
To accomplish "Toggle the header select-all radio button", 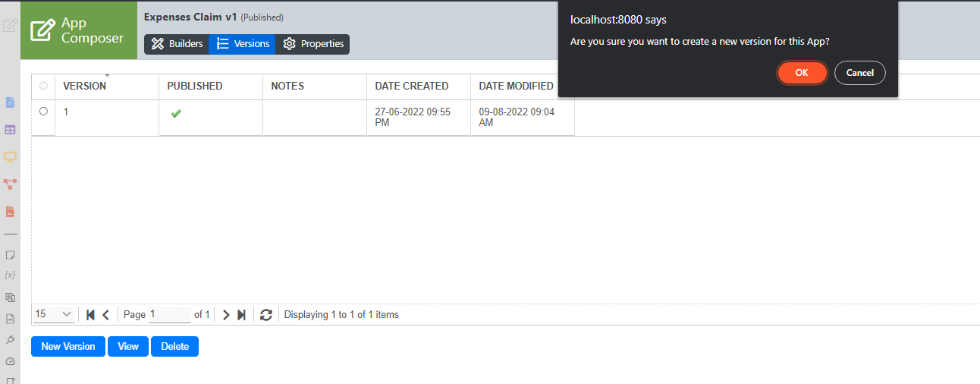I will (x=43, y=86).
